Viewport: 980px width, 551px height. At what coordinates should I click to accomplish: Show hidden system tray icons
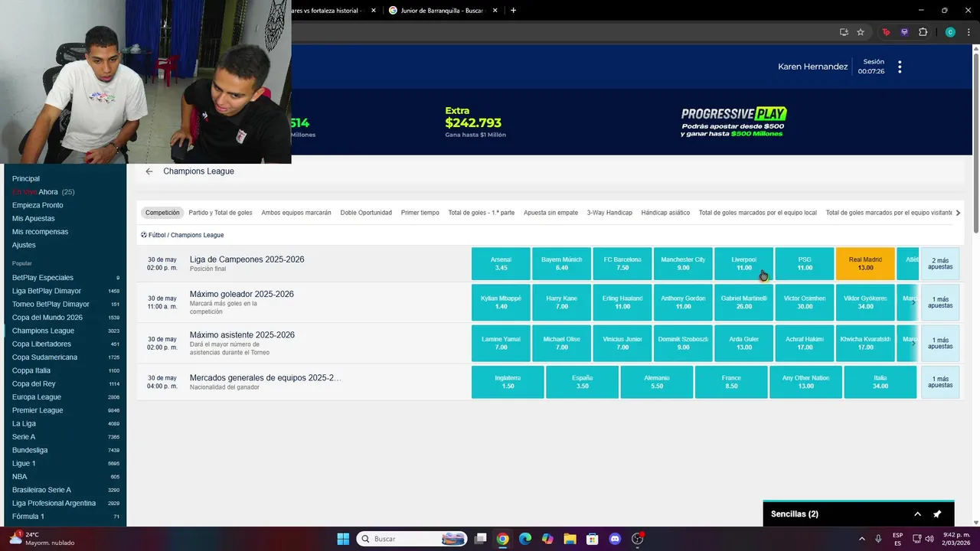pos(861,539)
